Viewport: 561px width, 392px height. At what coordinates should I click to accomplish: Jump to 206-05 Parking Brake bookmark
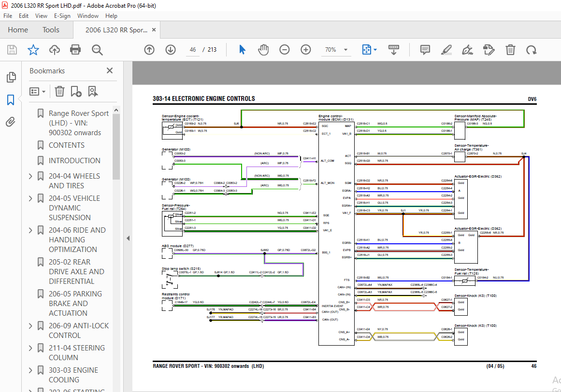(x=75, y=303)
